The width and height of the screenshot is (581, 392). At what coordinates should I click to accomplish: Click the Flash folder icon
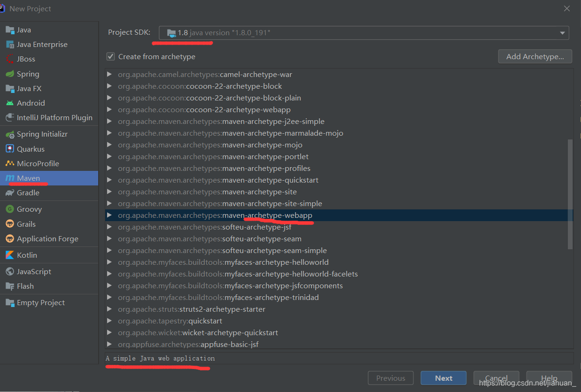tap(10, 286)
